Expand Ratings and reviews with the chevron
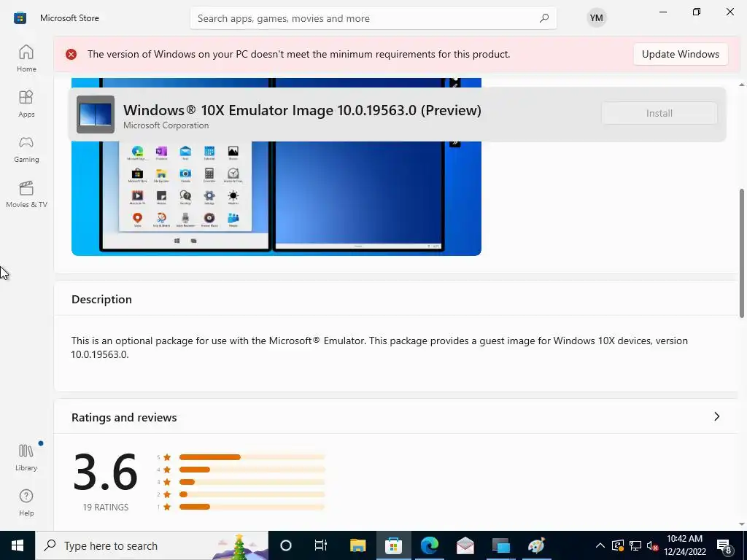The image size is (747, 560). pos(716,416)
